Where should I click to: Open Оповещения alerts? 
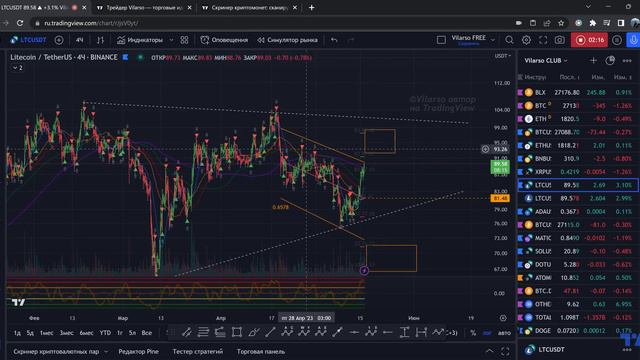point(224,40)
